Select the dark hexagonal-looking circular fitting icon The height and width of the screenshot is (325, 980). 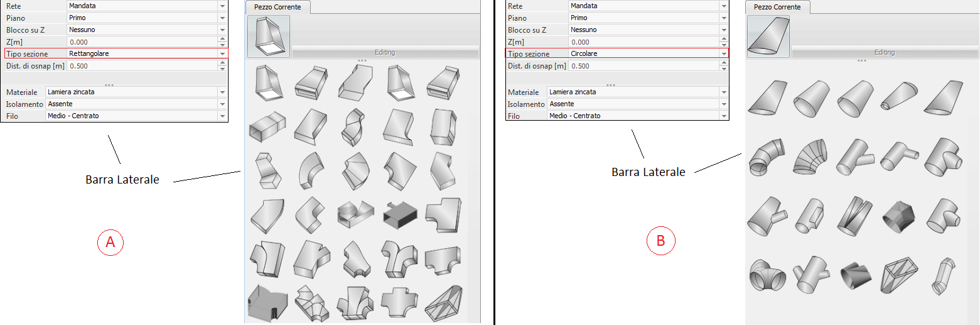(898, 216)
